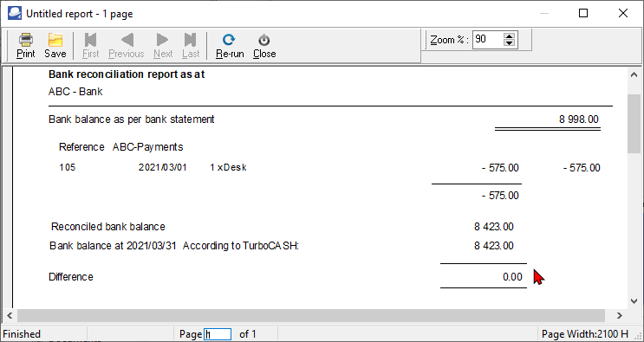Jump to Last page button

(191, 46)
